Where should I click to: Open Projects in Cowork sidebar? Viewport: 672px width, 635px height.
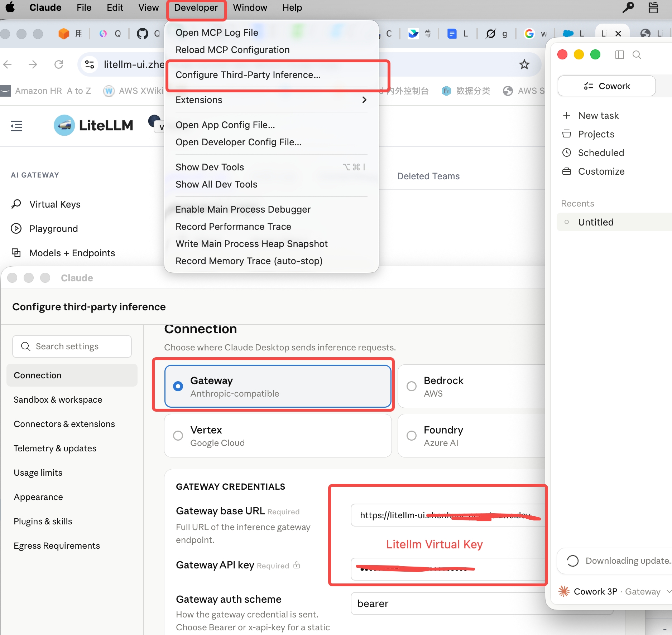[596, 134]
